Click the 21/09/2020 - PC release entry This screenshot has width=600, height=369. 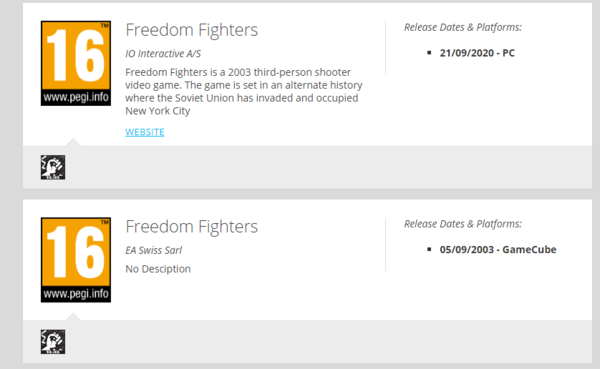coord(477,53)
